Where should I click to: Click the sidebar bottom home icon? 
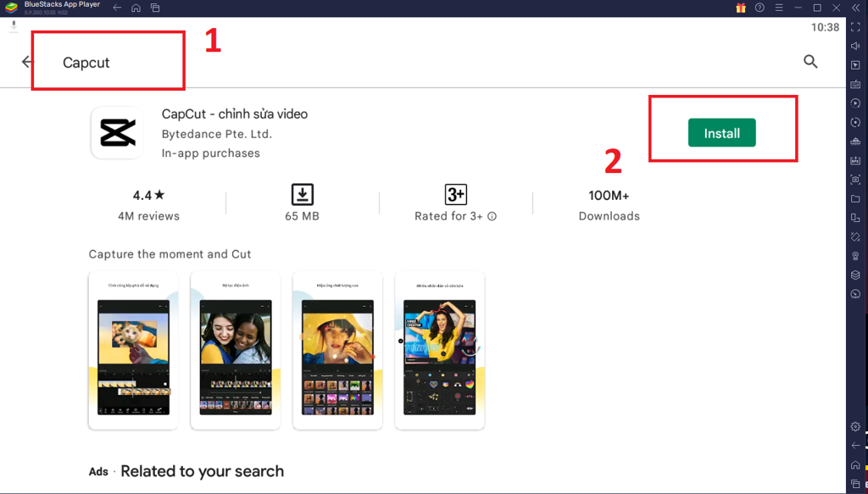pos(855,464)
